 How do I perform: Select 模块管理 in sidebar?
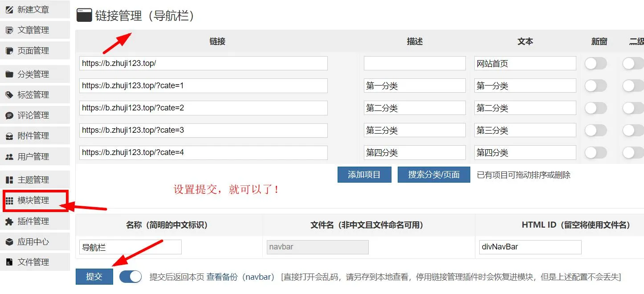(36, 200)
